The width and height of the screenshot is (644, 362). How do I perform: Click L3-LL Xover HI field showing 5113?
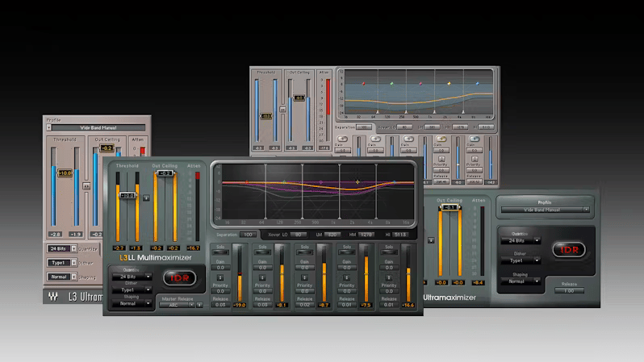pos(400,235)
